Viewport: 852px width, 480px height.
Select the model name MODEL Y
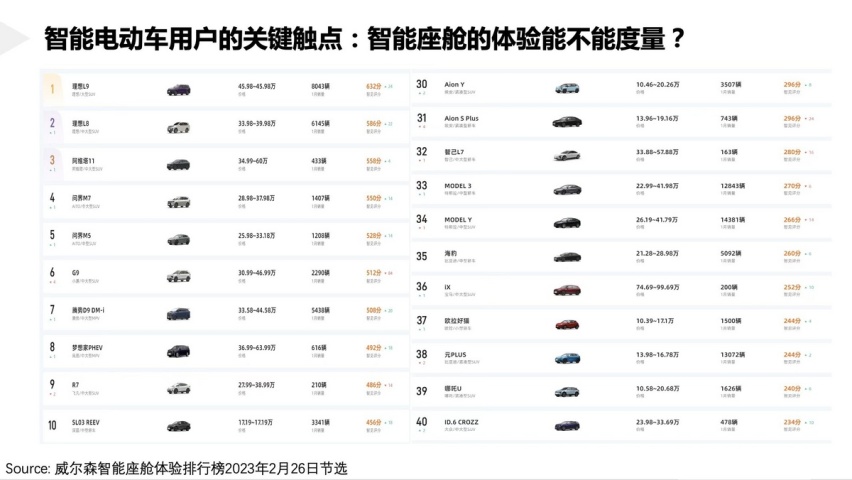coord(458,220)
